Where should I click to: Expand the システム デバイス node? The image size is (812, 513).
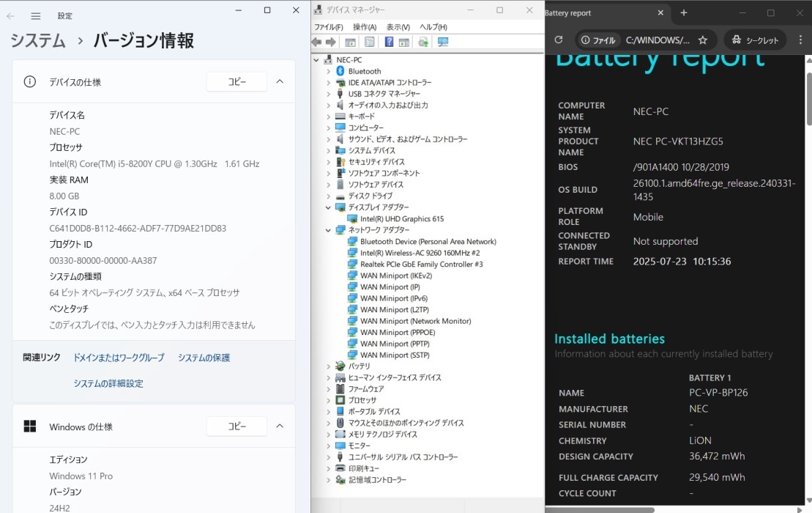point(328,151)
